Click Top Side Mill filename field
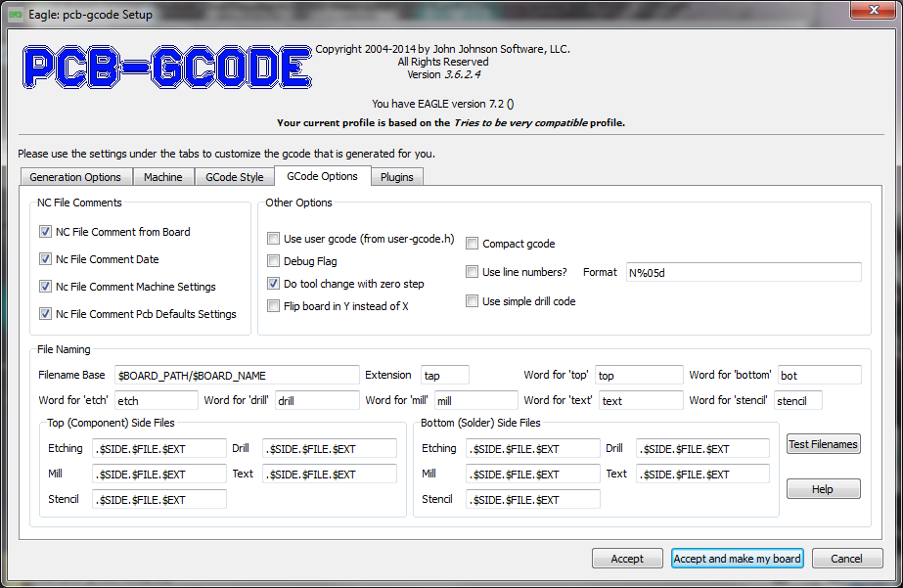 pos(158,474)
